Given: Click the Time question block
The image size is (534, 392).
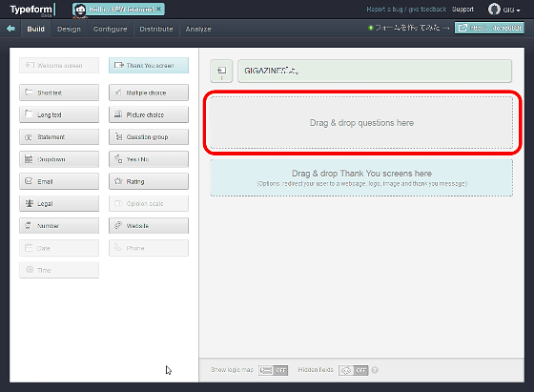Looking at the screenshot, I should click(59, 271).
